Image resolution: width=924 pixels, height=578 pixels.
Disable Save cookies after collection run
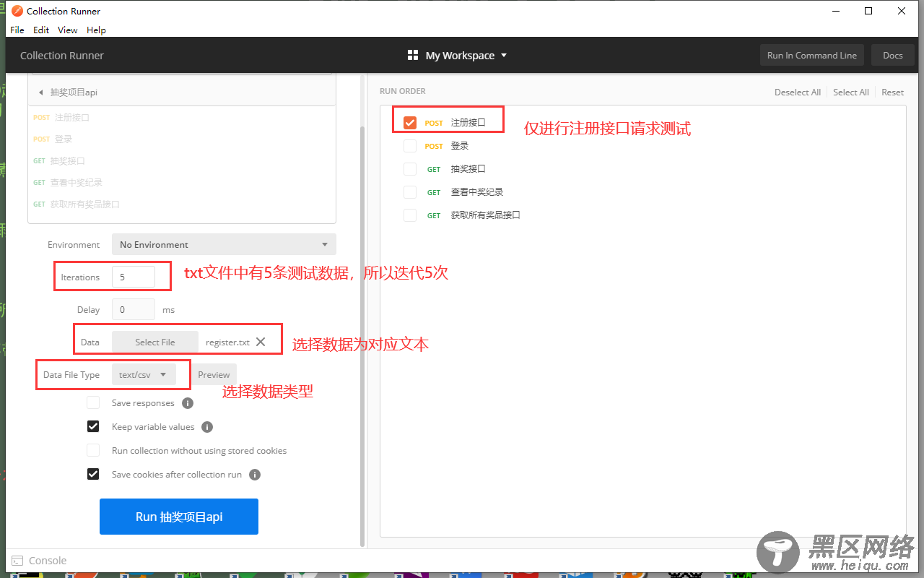click(x=93, y=475)
